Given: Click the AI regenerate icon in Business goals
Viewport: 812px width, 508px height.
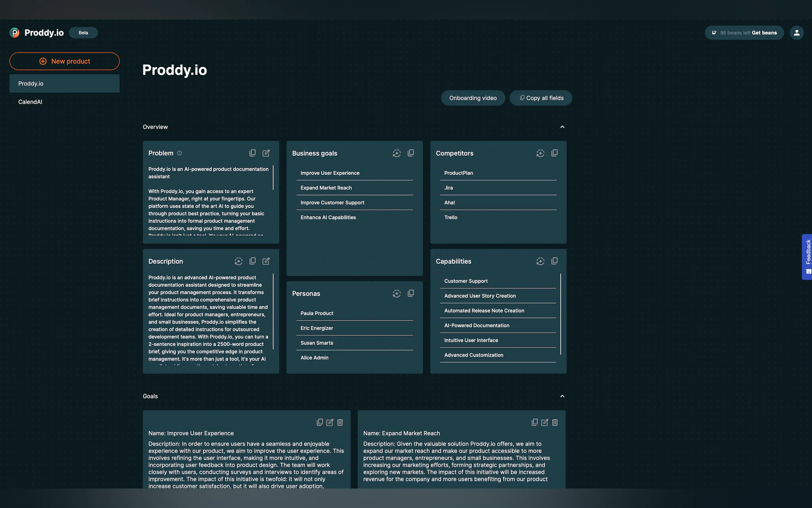Looking at the screenshot, I should coord(396,153).
